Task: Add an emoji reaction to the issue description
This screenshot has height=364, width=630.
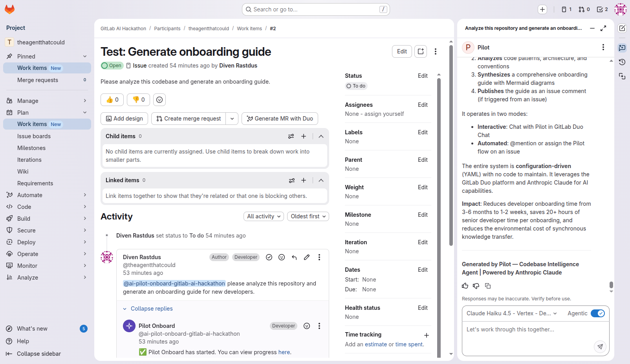Action: point(159,100)
